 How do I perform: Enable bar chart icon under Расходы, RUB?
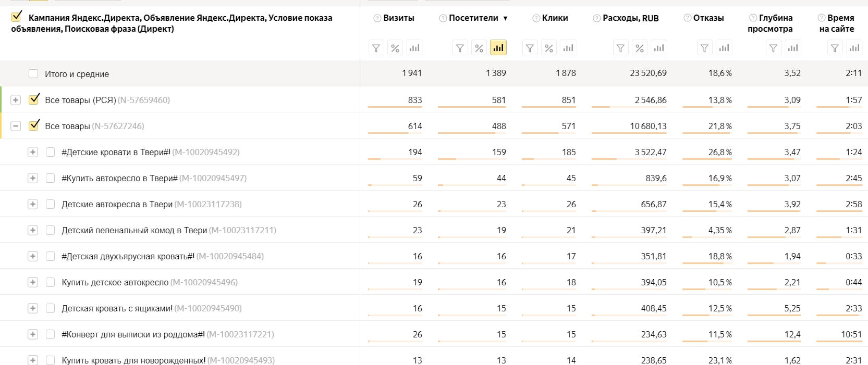pyautogui.click(x=659, y=48)
